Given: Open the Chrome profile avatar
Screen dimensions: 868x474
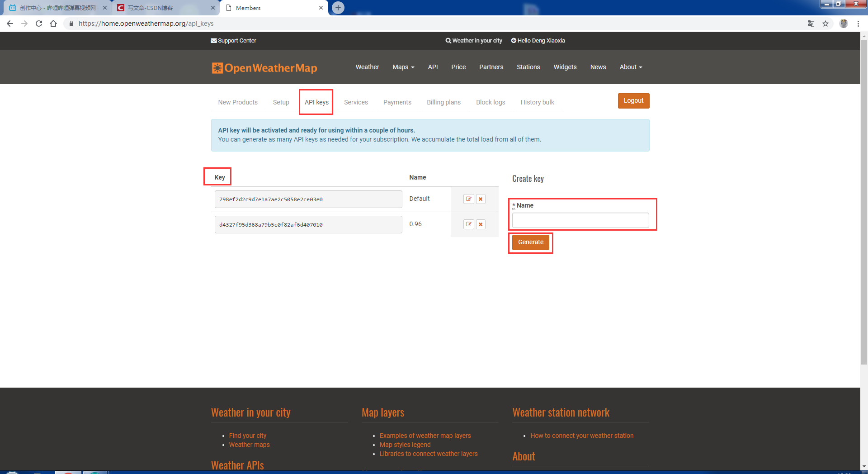Looking at the screenshot, I should (844, 24).
